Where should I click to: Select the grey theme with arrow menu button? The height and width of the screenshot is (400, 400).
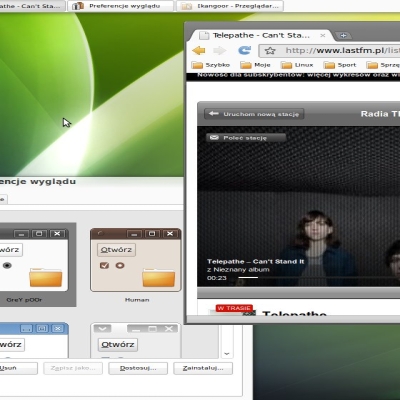pyautogui.click(x=136, y=341)
